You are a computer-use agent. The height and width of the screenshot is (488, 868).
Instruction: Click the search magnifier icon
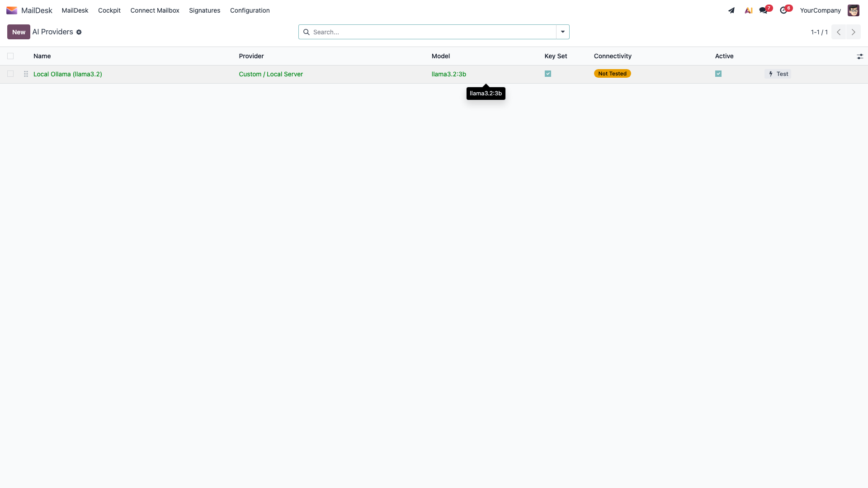[307, 32]
